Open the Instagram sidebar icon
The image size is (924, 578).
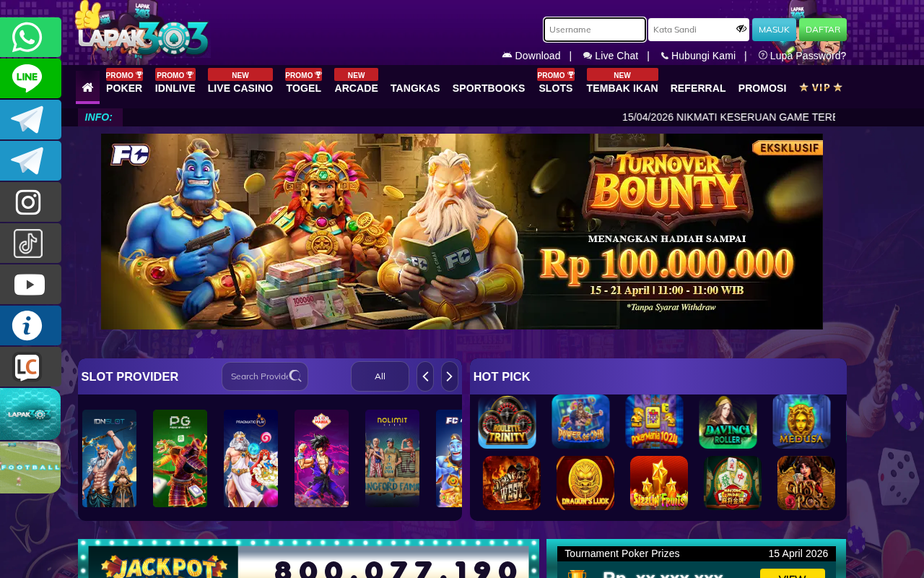tap(30, 202)
